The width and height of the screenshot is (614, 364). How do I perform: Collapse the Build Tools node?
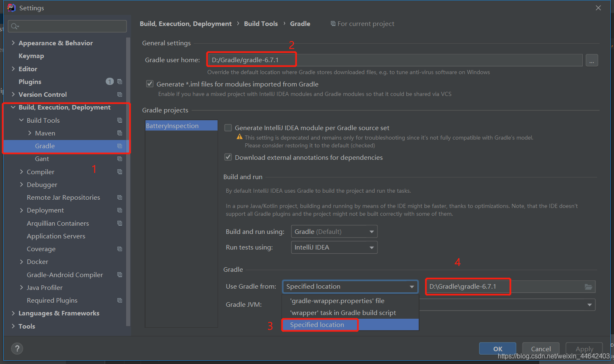21,120
